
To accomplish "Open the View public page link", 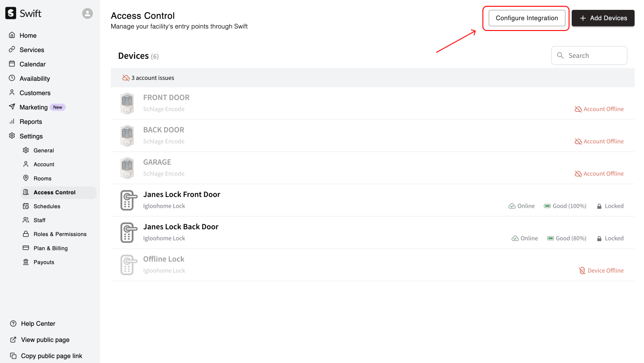I will tap(45, 340).
